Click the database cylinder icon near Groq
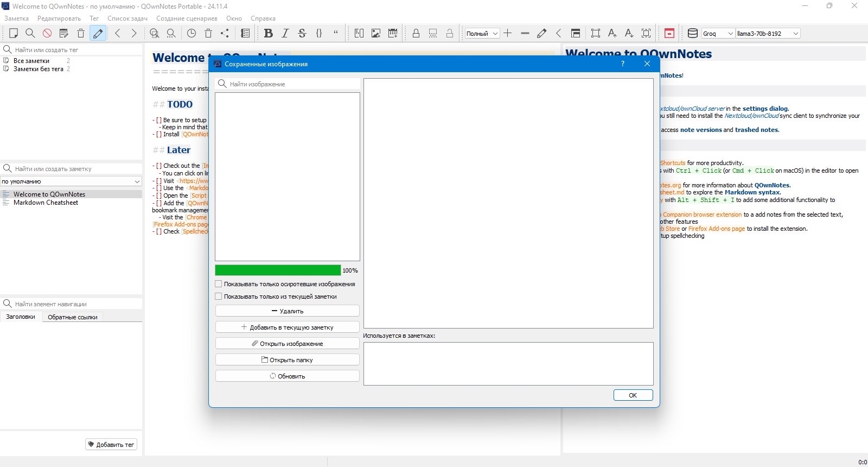Screen dimensions: 868x467 pyautogui.click(x=693, y=33)
